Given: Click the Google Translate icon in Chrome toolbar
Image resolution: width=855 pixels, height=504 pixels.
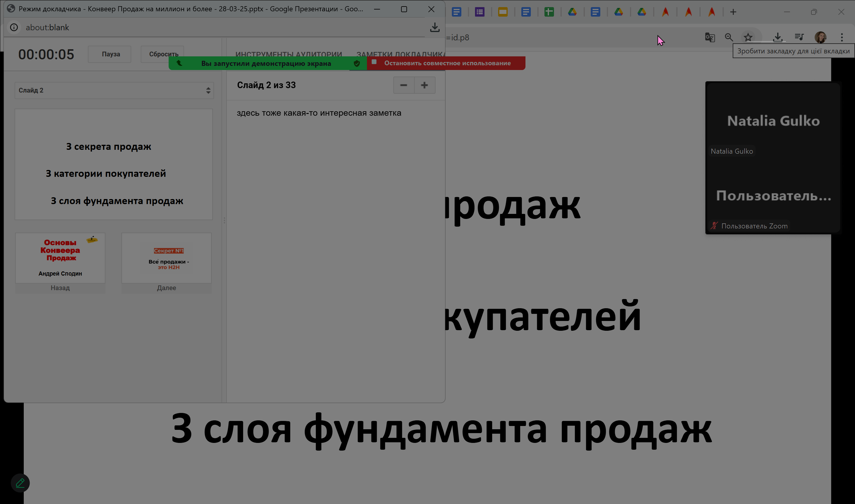Looking at the screenshot, I should pos(710,37).
